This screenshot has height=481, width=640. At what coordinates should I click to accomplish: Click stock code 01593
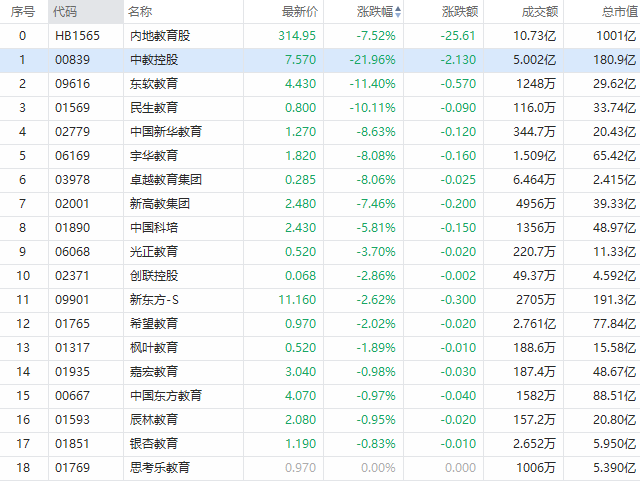pos(72,420)
